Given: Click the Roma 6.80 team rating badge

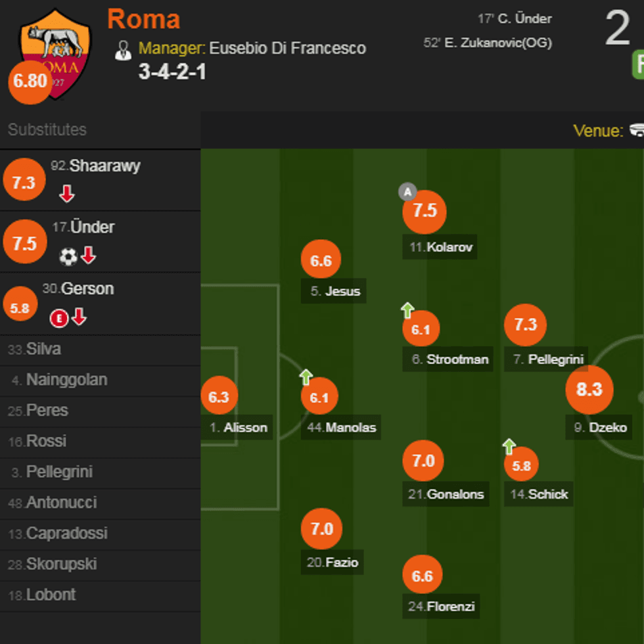Looking at the screenshot, I should (x=30, y=82).
